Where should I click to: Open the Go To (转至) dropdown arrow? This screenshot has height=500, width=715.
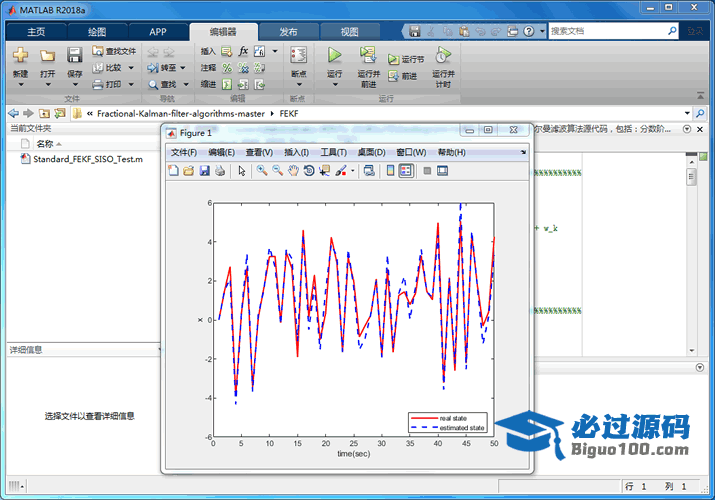click(x=183, y=68)
